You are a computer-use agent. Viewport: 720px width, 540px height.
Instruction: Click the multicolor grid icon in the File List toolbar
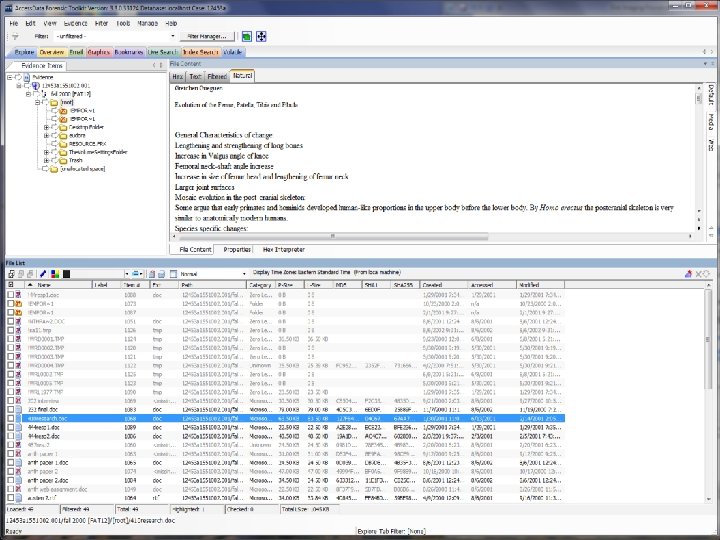point(55,274)
